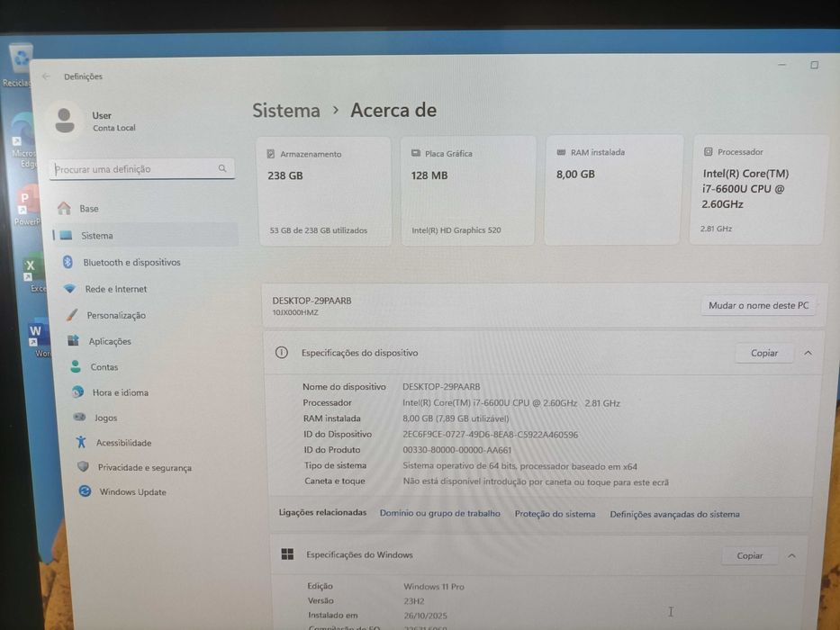The width and height of the screenshot is (840, 630).
Task: Open Domínio ou grupo de trabalho link
Action: pos(440,513)
